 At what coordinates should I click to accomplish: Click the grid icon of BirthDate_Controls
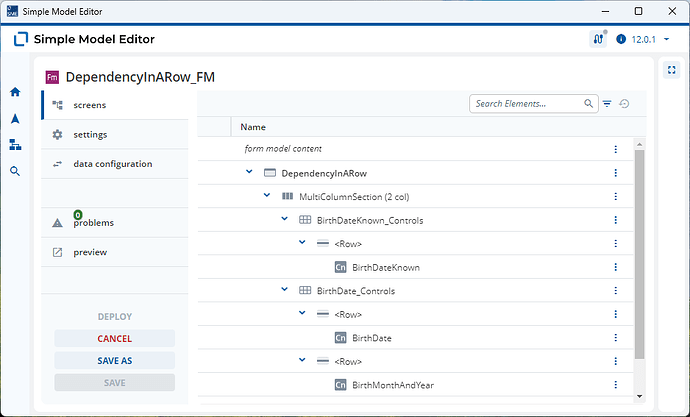(305, 290)
